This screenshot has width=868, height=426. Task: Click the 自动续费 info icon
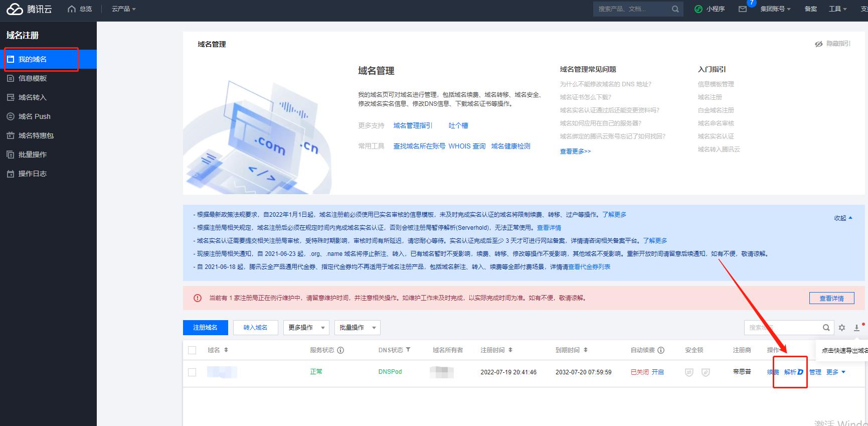click(x=661, y=350)
